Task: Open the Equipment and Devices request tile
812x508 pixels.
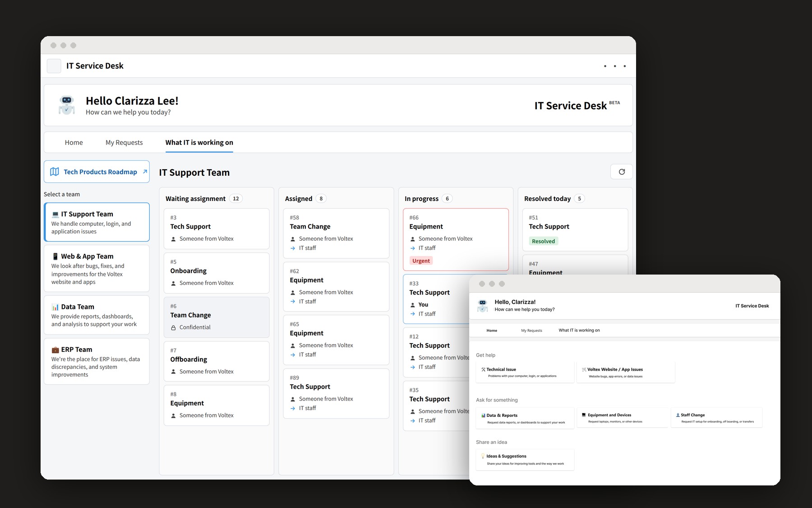Action: pyautogui.click(x=623, y=418)
